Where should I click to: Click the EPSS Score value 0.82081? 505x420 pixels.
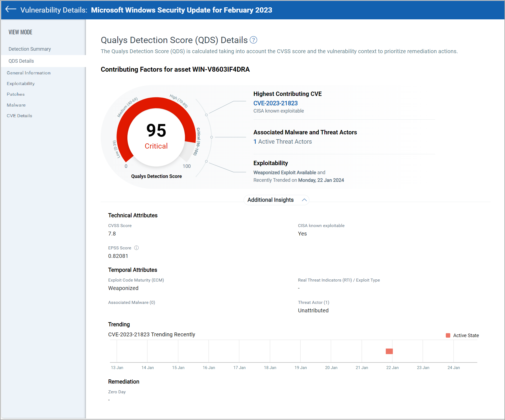(118, 256)
